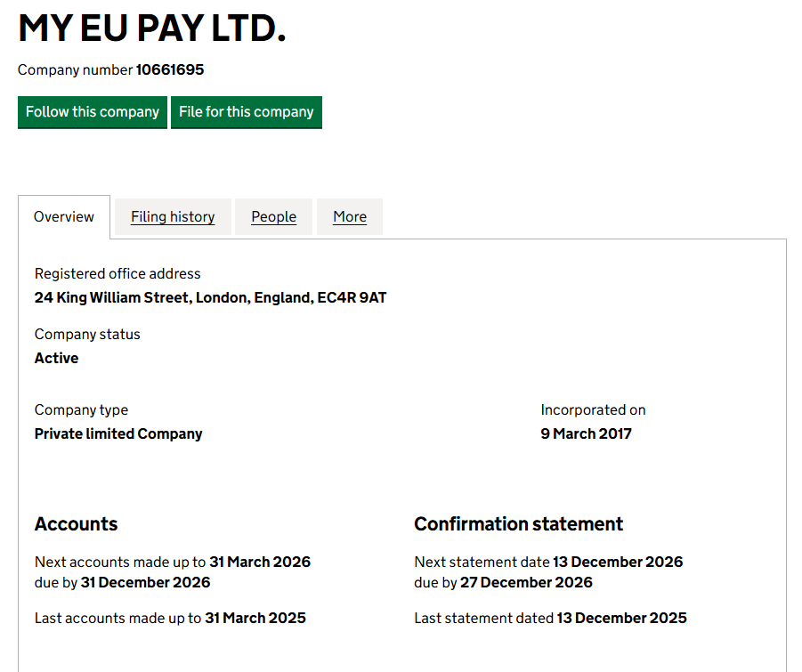Click the next accounts date 31 March 2026
Viewport: 802px width, 672px height.
260,562
